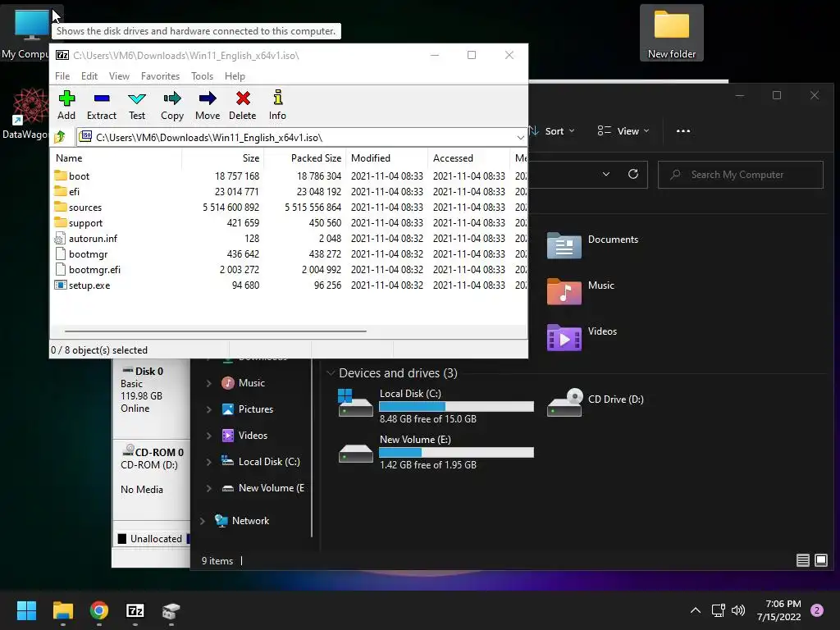Open the Help menu in 7-Zip
Image resolution: width=840 pixels, height=630 pixels.
[235, 76]
